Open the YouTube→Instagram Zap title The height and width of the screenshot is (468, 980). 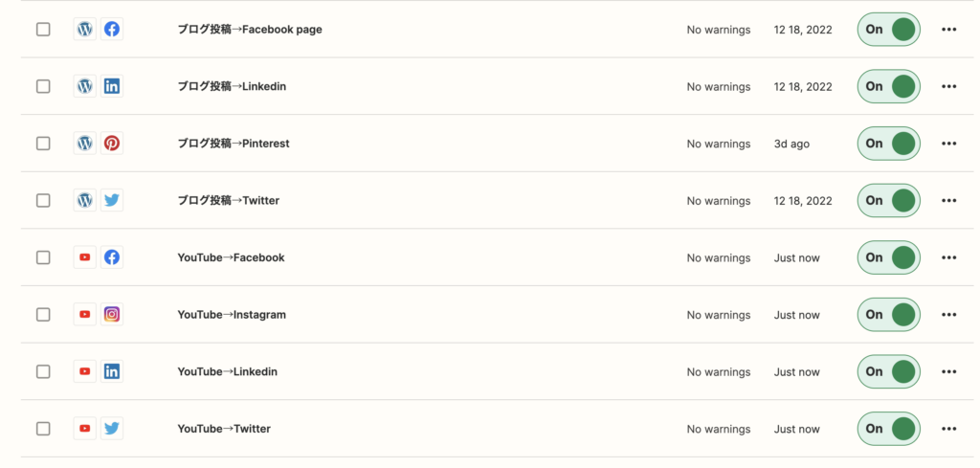pos(232,314)
